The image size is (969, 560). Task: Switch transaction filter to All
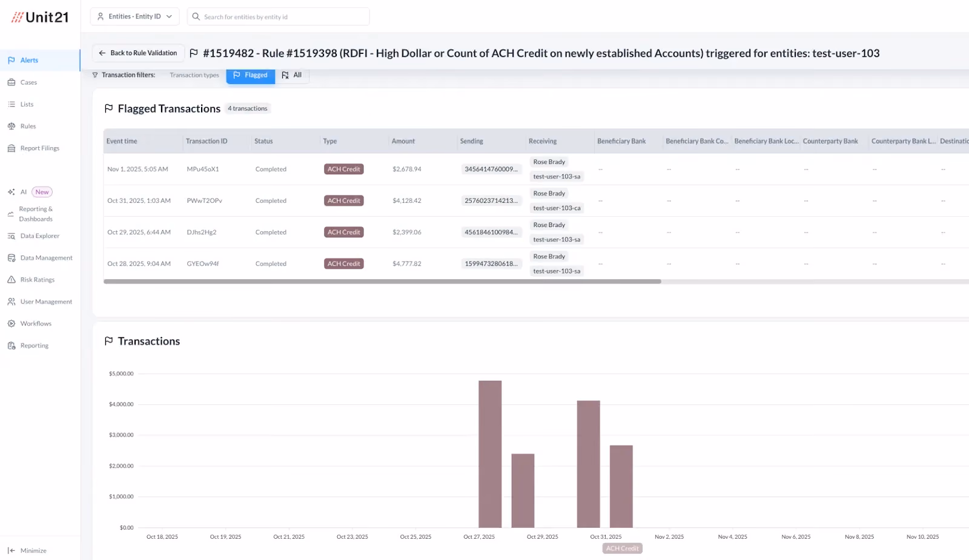click(x=292, y=75)
